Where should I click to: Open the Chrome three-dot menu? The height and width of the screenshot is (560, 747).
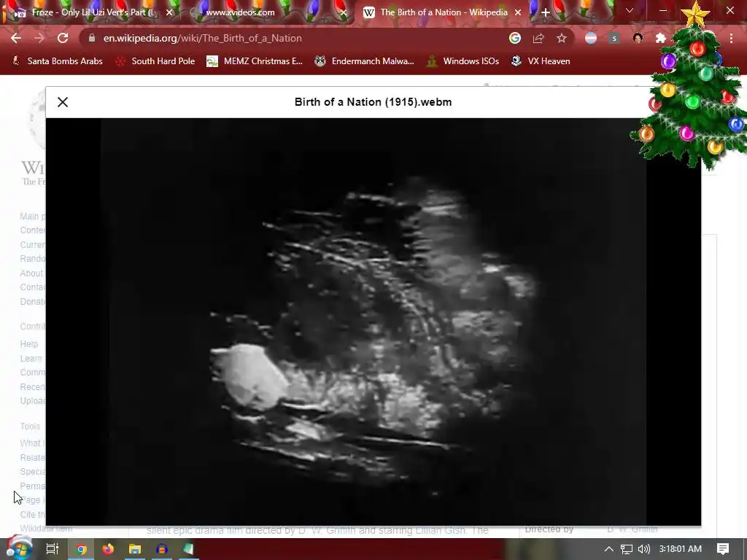tap(731, 38)
